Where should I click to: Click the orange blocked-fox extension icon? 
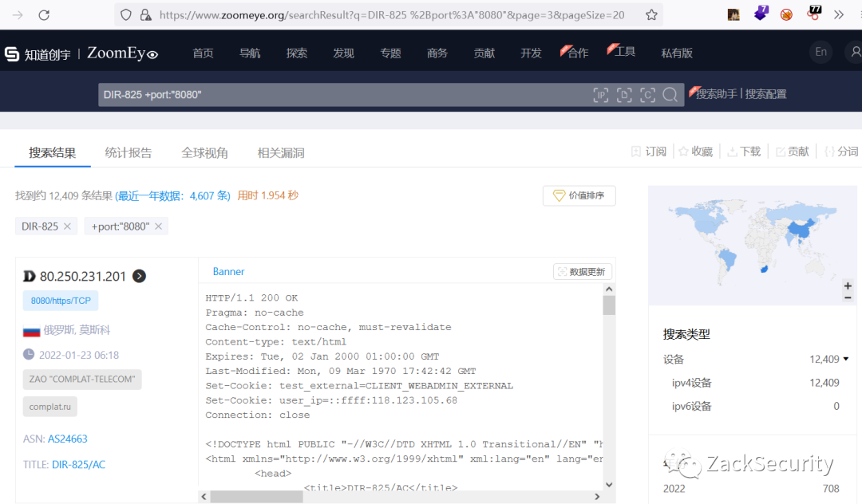click(x=787, y=15)
